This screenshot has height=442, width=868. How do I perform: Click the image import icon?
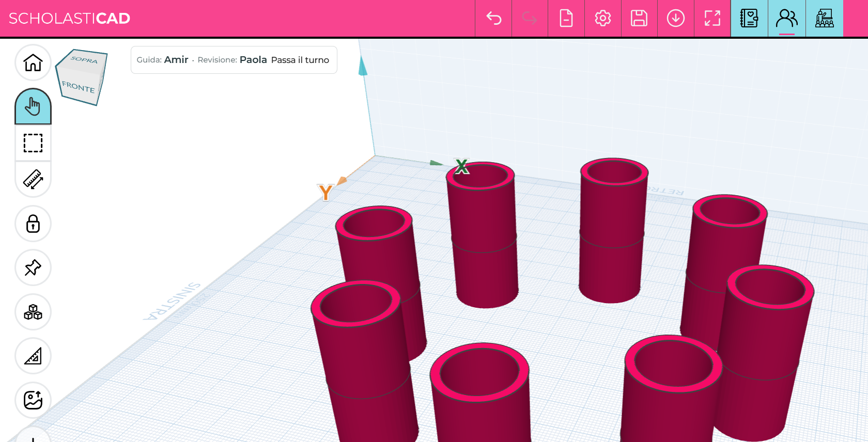(33, 400)
